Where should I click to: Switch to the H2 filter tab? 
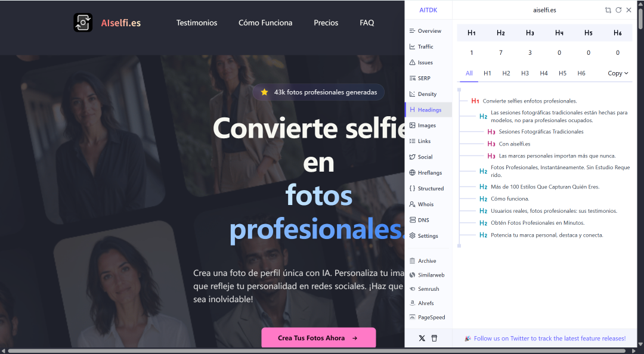click(506, 73)
